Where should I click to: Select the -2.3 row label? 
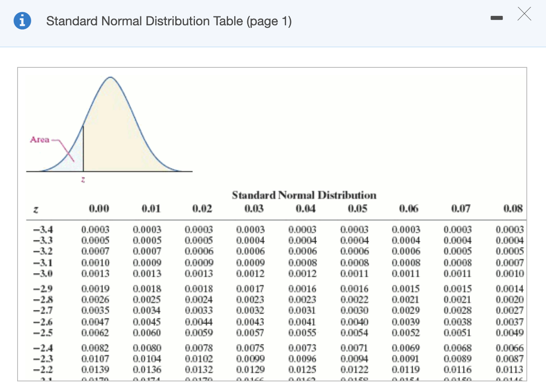point(43,359)
